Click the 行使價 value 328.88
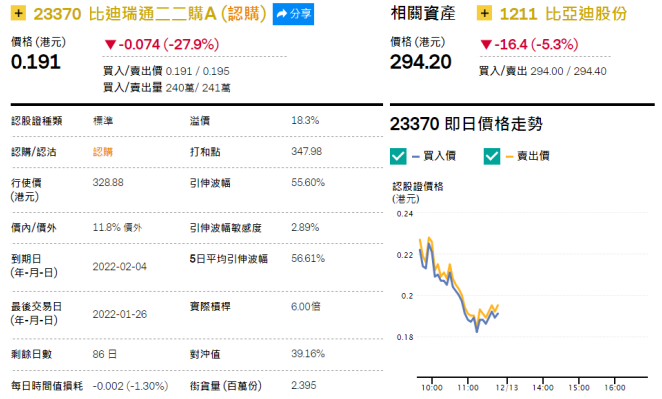The image size is (662, 399). [108, 182]
